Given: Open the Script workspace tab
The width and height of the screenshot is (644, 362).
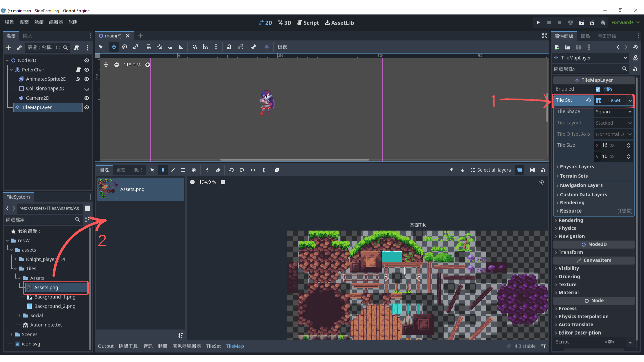Looking at the screenshot, I should pos(308,23).
